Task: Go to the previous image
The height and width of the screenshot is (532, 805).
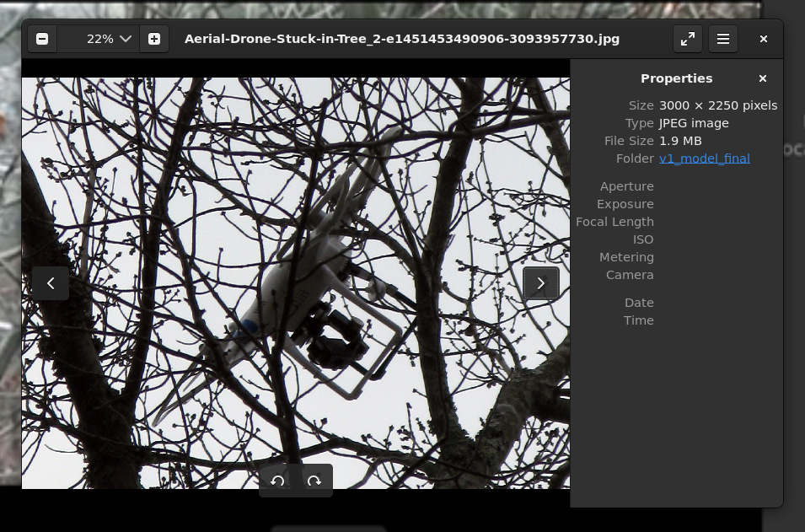Action: tap(51, 283)
